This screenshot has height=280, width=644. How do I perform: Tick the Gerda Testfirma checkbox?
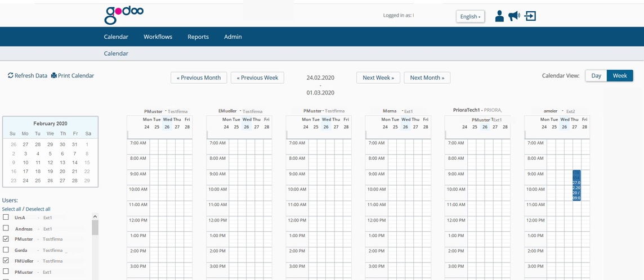(x=6, y=250)
